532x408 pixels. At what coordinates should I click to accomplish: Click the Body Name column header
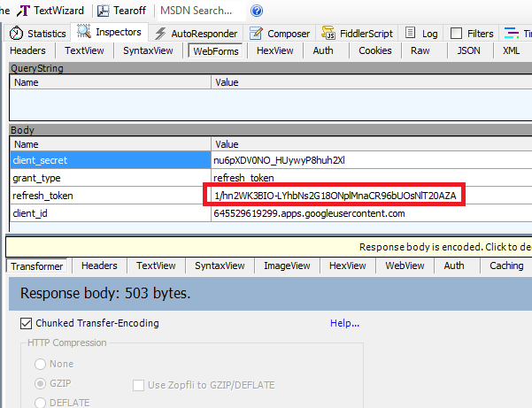pos(111,144)
